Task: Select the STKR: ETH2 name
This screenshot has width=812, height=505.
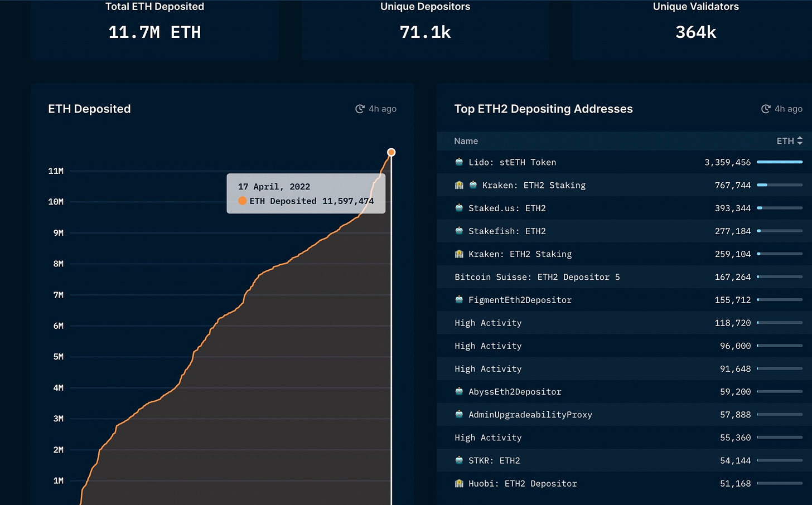Action: [494, 460]
